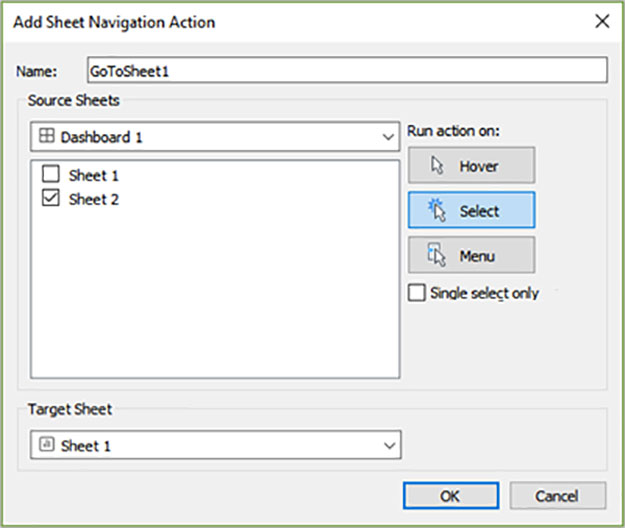
Task: Click the Dashboard 1 grid icon
Action: (x=47, y=136)
